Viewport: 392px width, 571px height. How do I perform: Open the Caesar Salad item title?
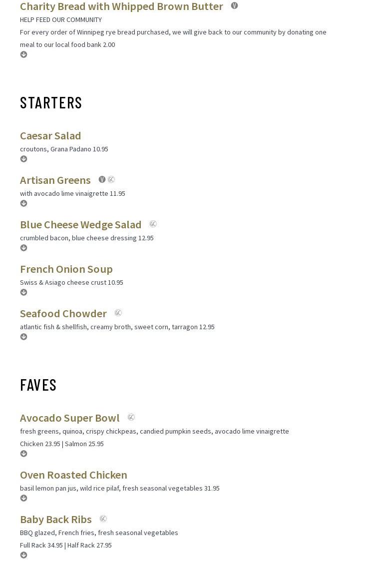point(50,135)
